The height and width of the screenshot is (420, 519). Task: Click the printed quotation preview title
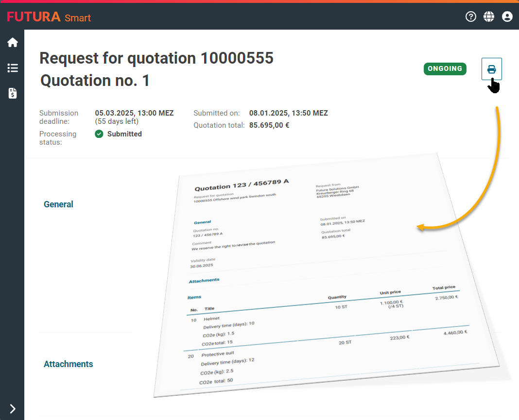(242, 185)
